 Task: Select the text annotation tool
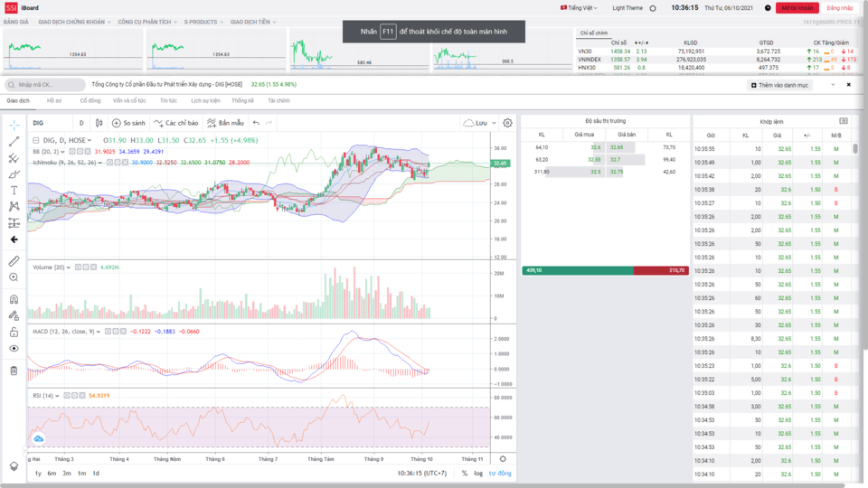click(x=14, y=190)
